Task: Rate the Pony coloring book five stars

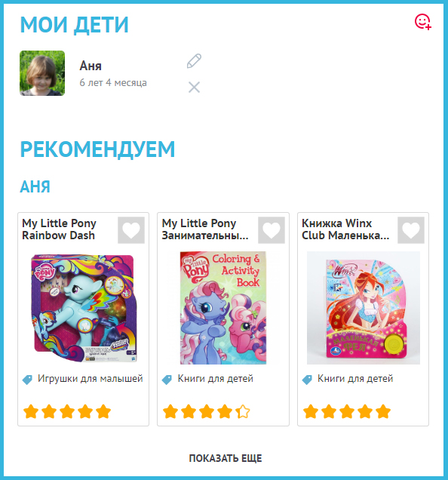Action: point(243,411)
